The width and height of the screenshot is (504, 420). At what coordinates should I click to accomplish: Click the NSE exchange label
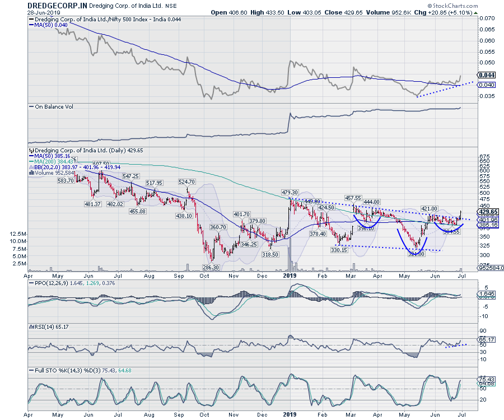pos(171,6)
